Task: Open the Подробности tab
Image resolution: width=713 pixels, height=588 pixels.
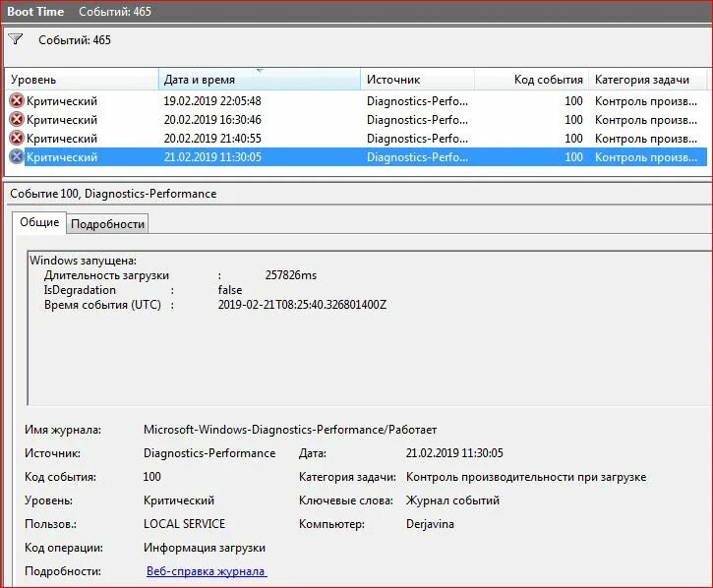Action: pyautogui.click(x=107, y=224)
